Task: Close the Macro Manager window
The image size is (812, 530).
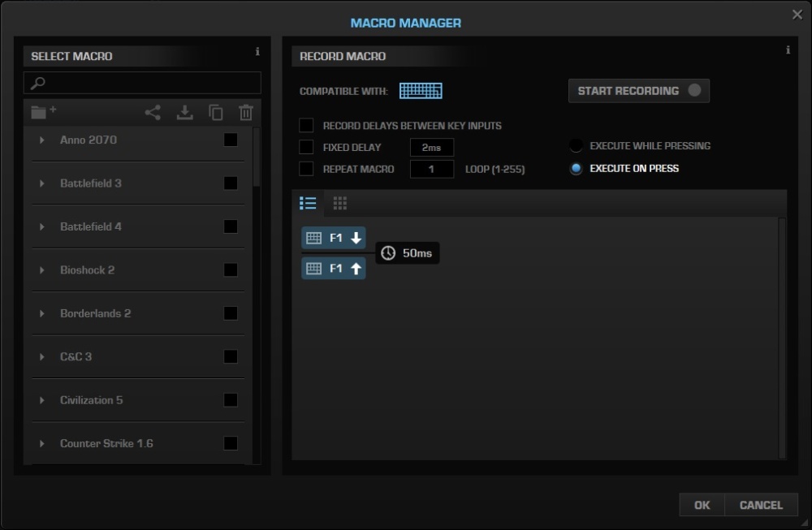Action: pos(797,15)
